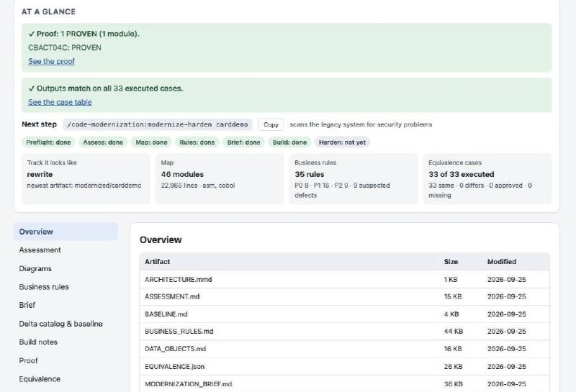This screenshot has width=576, height=392.
Task: Open the Build notes sidebar section
Action: point(66,342)
